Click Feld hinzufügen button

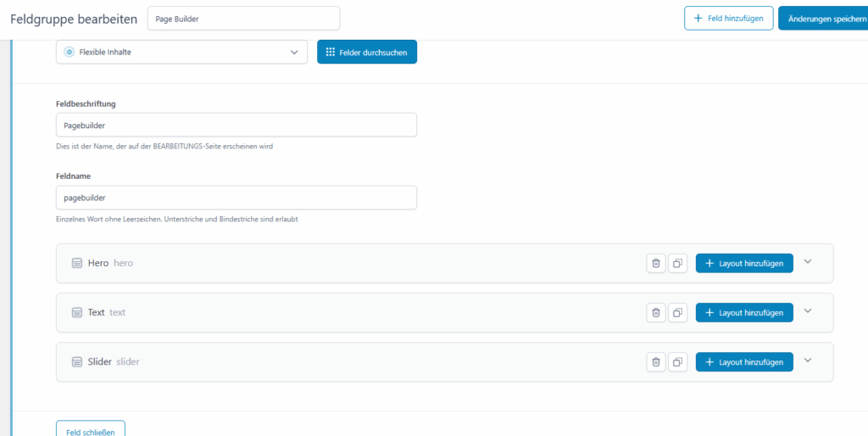729,18
